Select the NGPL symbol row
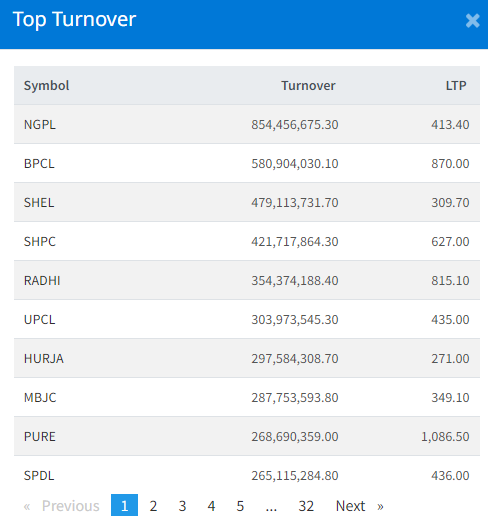 247,124
